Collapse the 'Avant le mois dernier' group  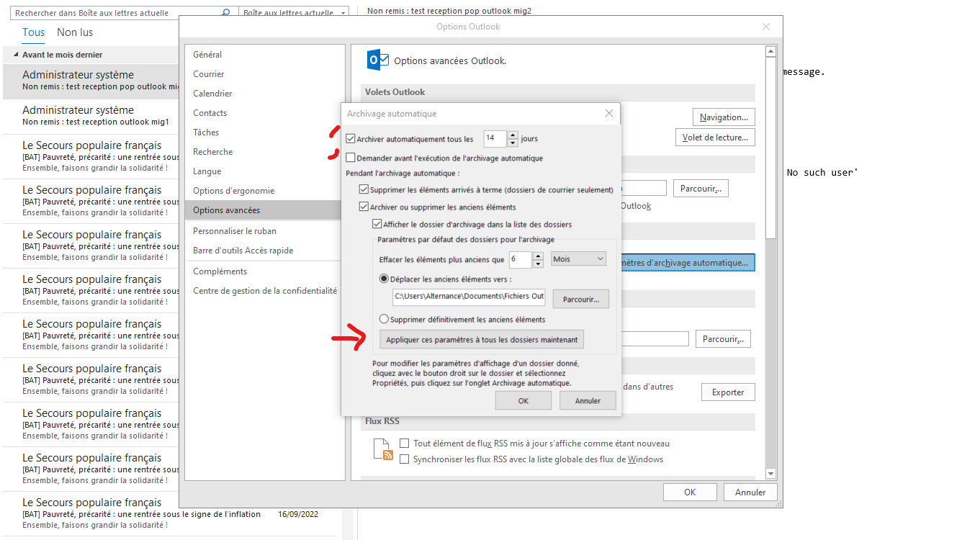[16, 55]
